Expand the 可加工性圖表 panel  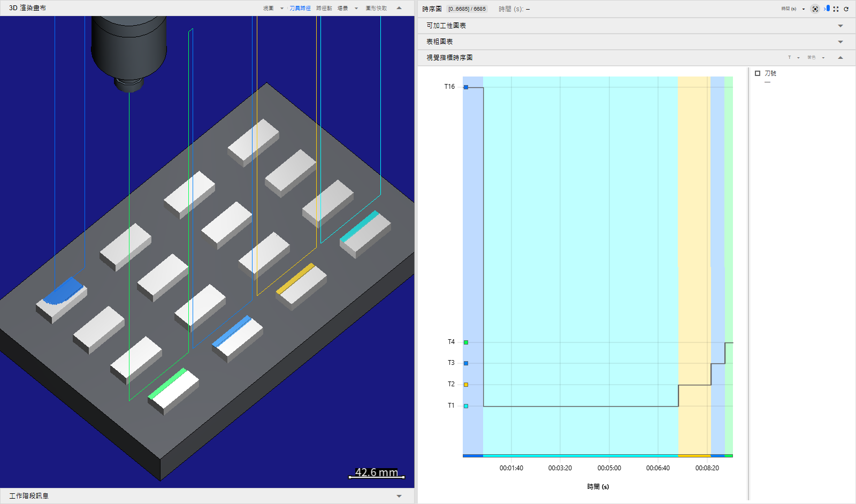click(840, 26)
